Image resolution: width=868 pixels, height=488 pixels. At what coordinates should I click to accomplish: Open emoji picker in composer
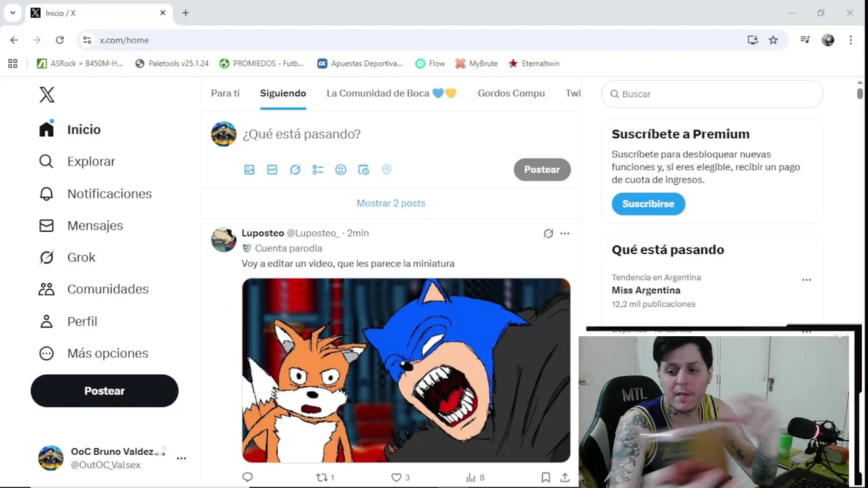tap(341, 170)
